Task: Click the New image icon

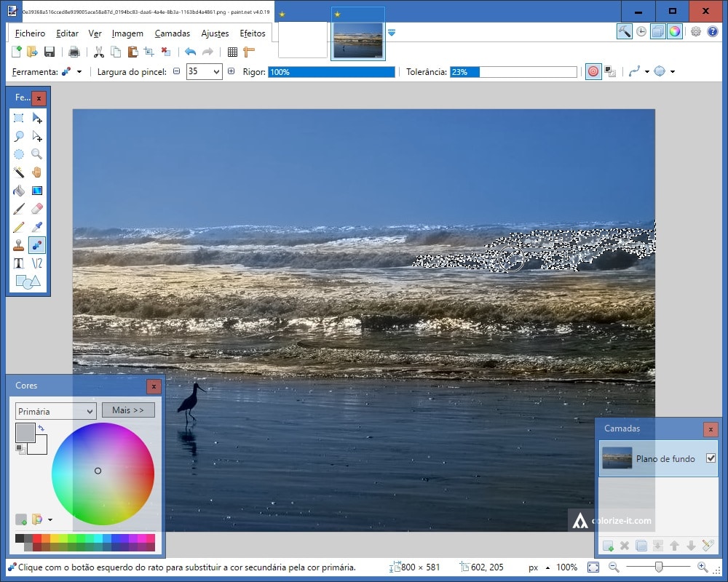Action: click(x=16, y=52)
